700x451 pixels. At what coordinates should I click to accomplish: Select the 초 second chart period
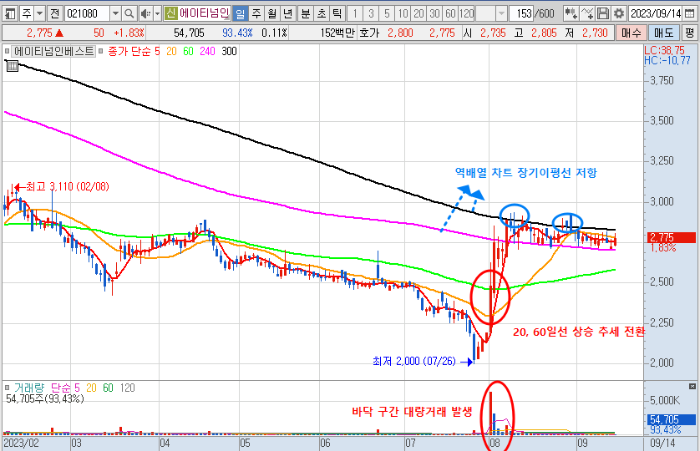pyautogui.click(x=321, y=14)
